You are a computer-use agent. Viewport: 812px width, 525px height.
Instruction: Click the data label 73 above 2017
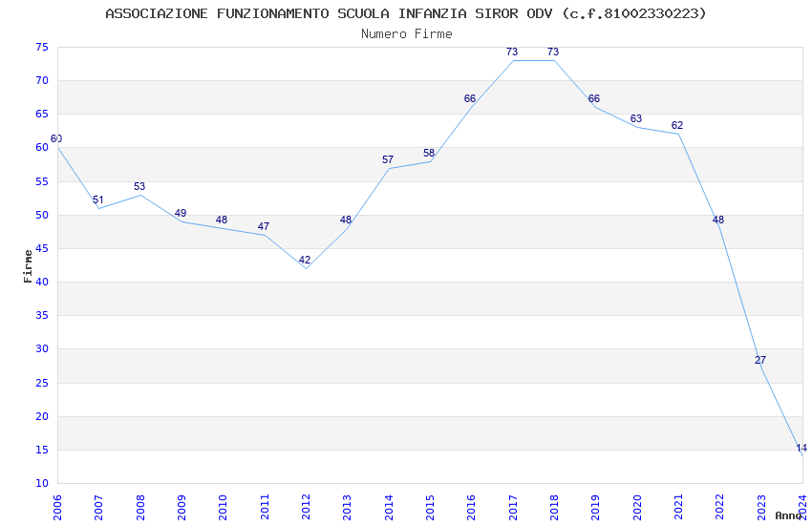point(512,52)
